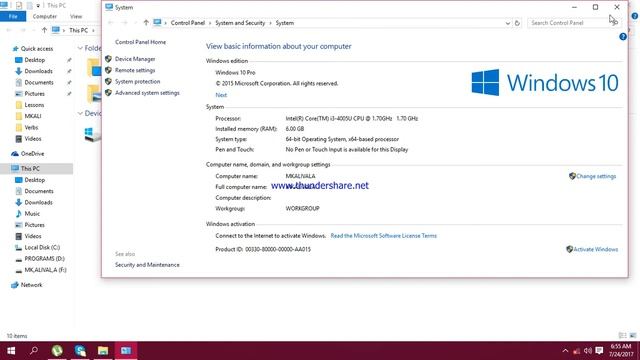
Task: Select Pictures under This PC
Action: click(x=34, y=225)
